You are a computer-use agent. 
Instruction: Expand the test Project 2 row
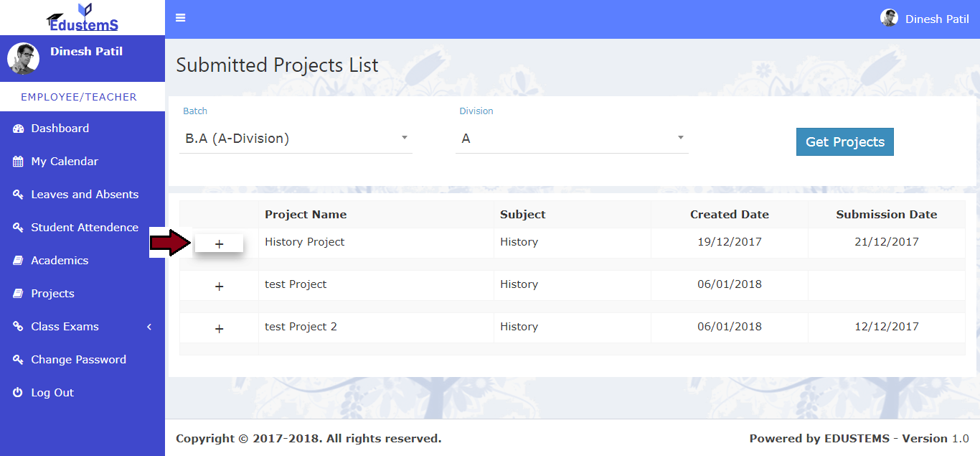pyautogui.click(x=220, y=329)
